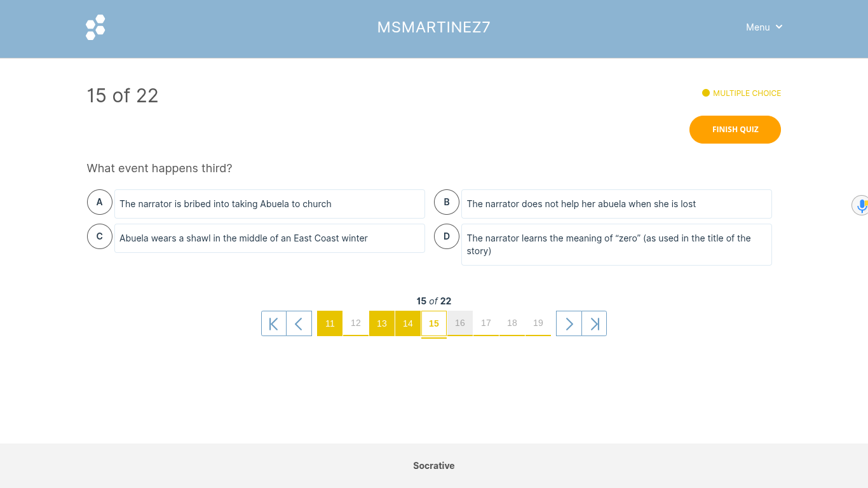This screenshot has width=868, height=488.
Task: Click the chevron next to Menu
Action: click(779, 27)
